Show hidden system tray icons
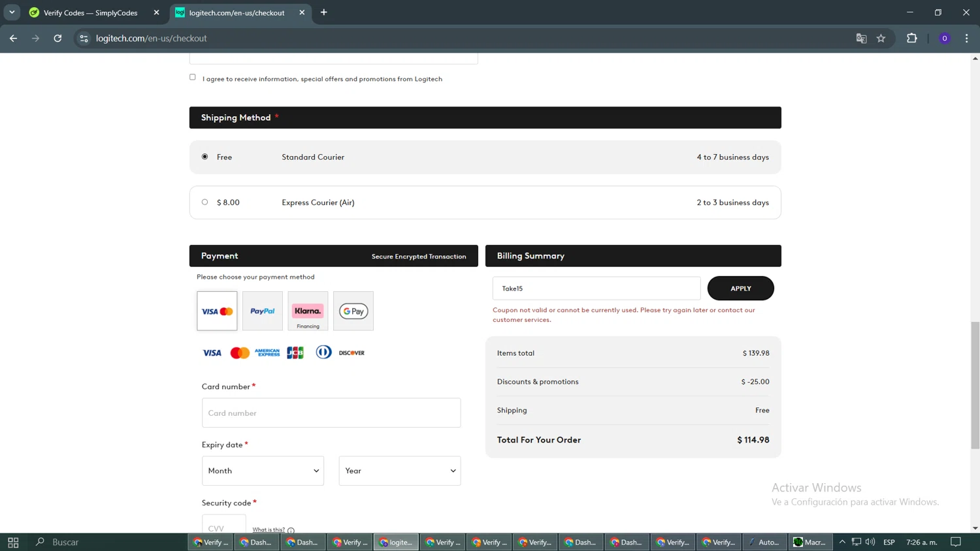The image size is (980, 551). [x=842, y=542]
